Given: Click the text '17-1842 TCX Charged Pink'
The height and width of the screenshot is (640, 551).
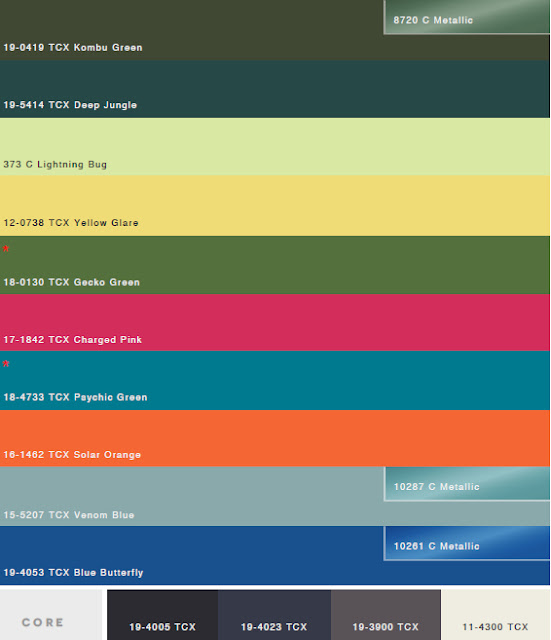Looking at the screenshot, I should click(x=73, y=340).
